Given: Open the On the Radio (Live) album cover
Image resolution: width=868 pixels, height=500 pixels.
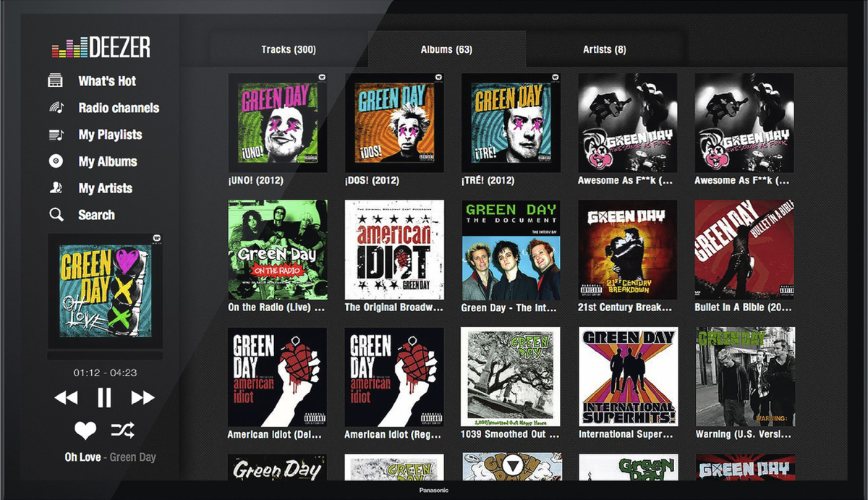Looking at the screenshot, I should 278,250.
